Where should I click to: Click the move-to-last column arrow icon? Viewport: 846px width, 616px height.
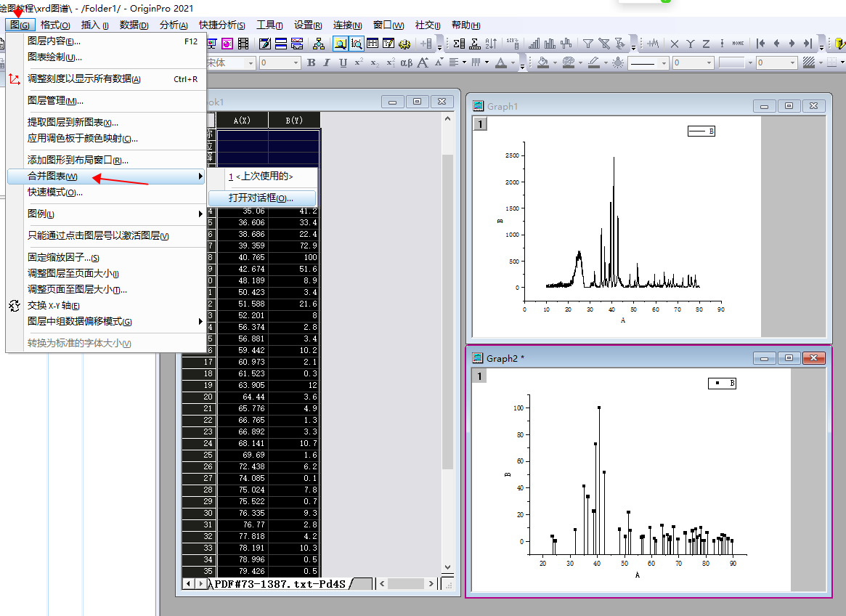(808, 44)
